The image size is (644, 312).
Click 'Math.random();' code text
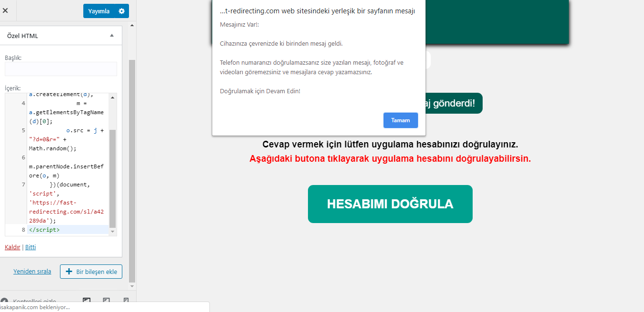click(x=52, y=148)
